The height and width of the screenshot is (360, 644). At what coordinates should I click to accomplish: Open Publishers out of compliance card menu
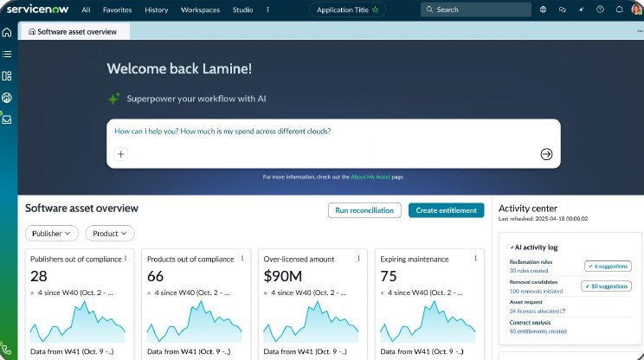(126, 259)
